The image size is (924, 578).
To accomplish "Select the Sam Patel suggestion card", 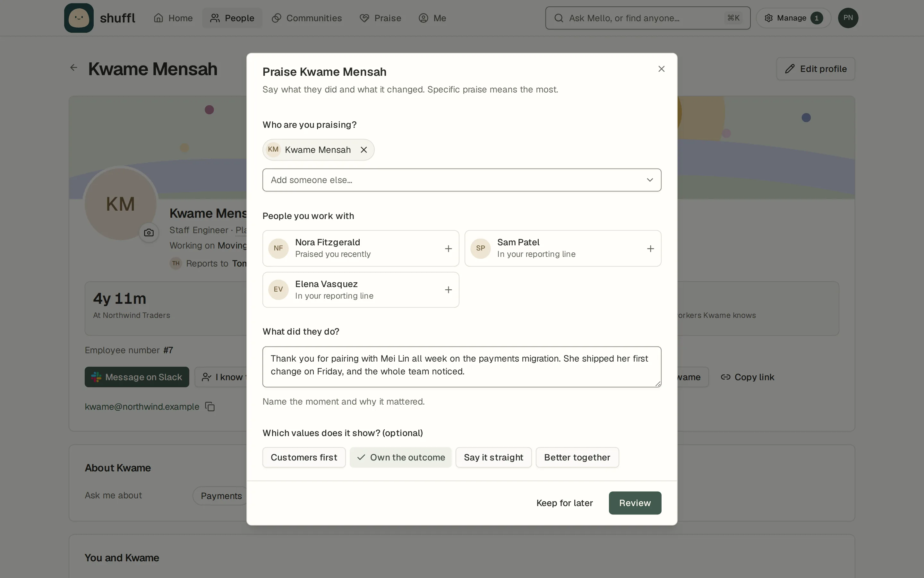I will point(563,248).
